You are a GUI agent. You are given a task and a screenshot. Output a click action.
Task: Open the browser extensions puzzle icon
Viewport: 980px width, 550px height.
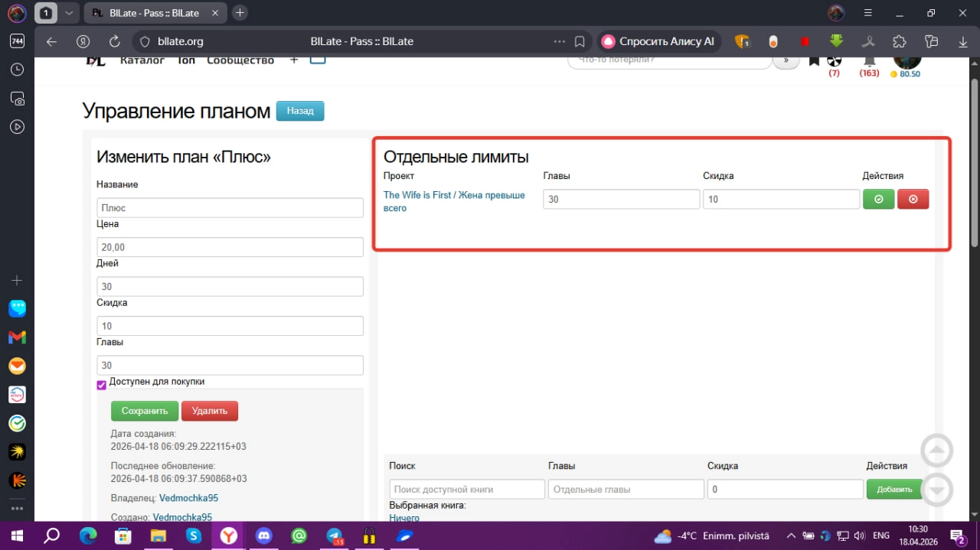[x=900, y=41]
